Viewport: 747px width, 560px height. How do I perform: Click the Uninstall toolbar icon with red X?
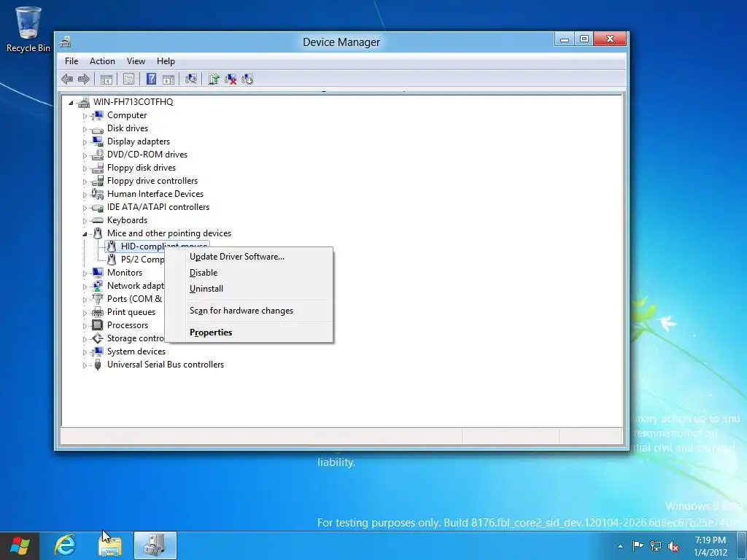(231, 79)
